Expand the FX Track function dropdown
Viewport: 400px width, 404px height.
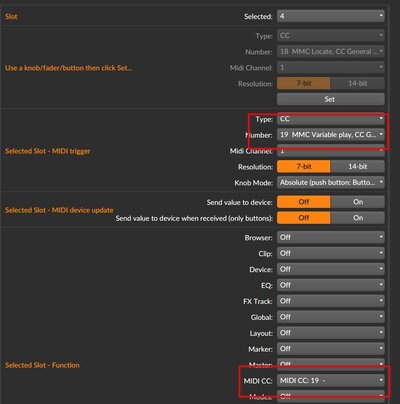tap(331, 301)
